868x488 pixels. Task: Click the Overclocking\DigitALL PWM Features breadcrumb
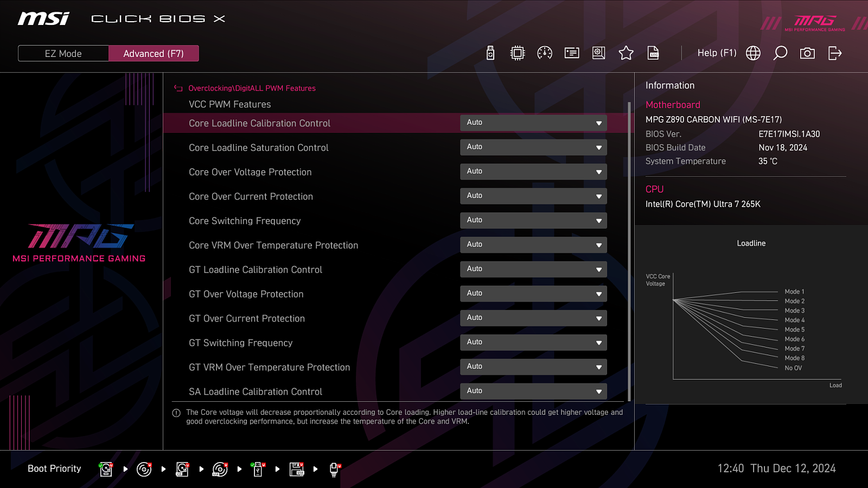252,88
